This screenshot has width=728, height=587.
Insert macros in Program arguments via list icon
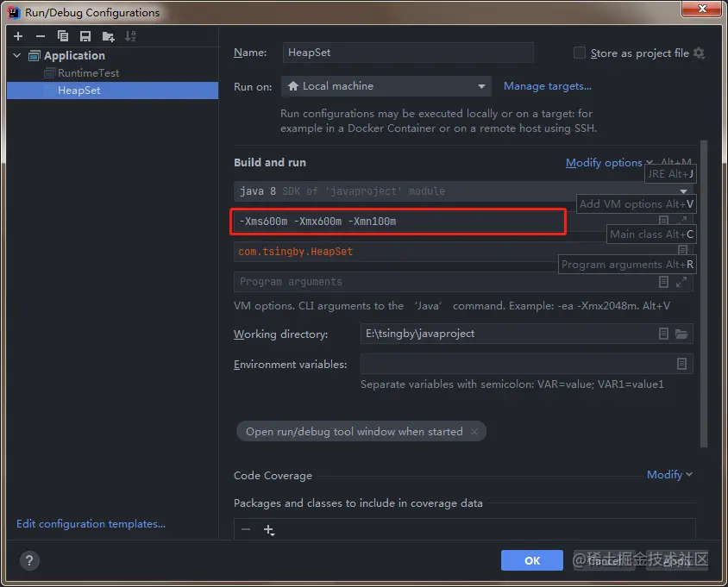(x=664, y=282)
